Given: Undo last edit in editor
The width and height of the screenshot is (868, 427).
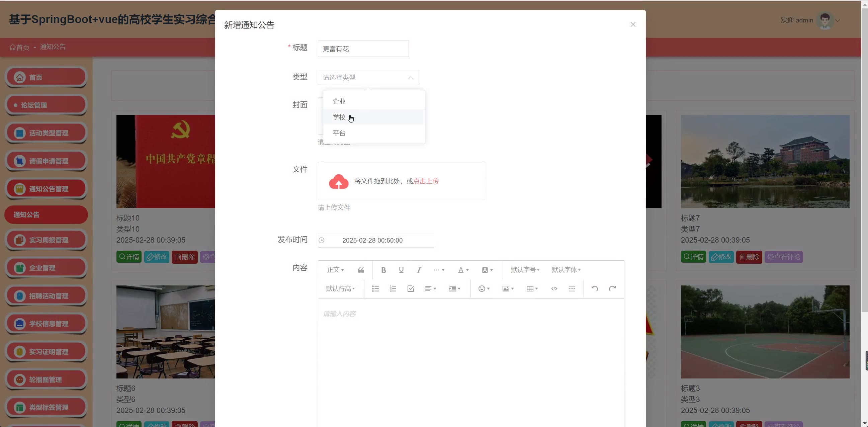Looking at the screenshot, I should (594, 289).
